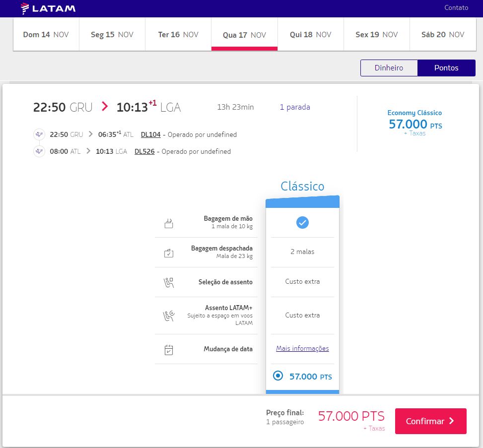Select the Dom 14 NOV date tab
Viewport: 483px width, 448px height.
pos(46,34)
